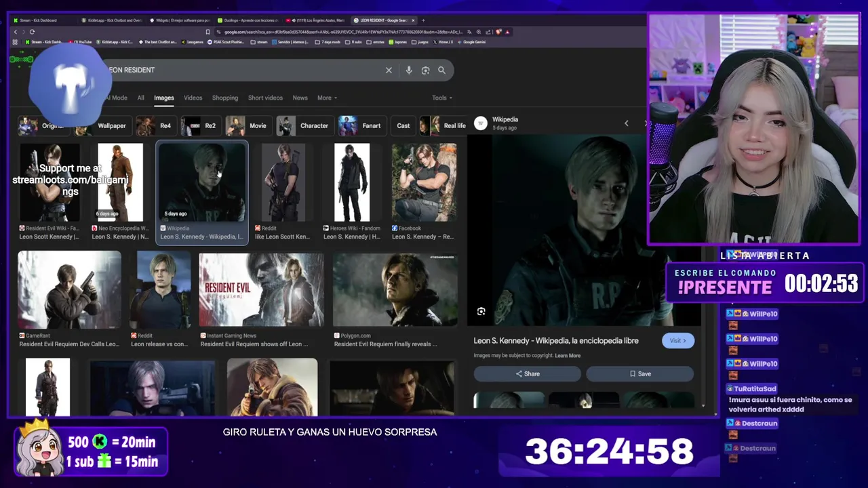This screenshot has height=488, width=868.
Task: Select the News results tab
Action: tap(300, 98)
